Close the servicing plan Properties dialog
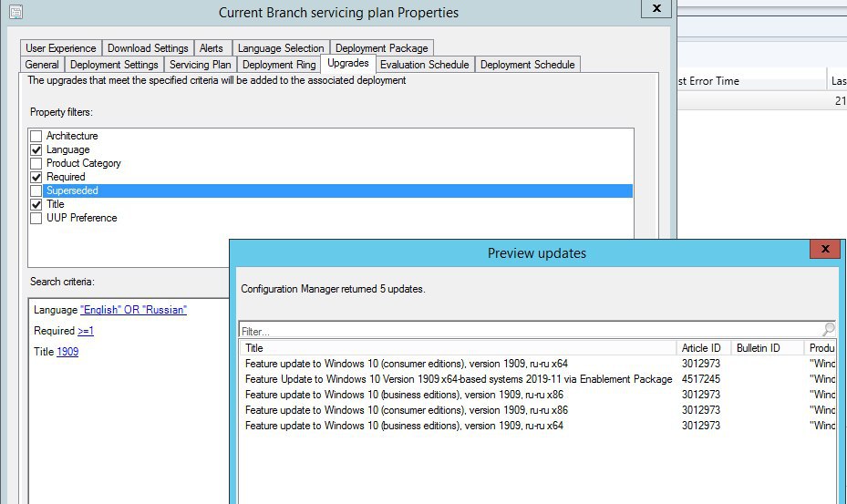This screenshot has width=847, height=504. pos(656,8)
